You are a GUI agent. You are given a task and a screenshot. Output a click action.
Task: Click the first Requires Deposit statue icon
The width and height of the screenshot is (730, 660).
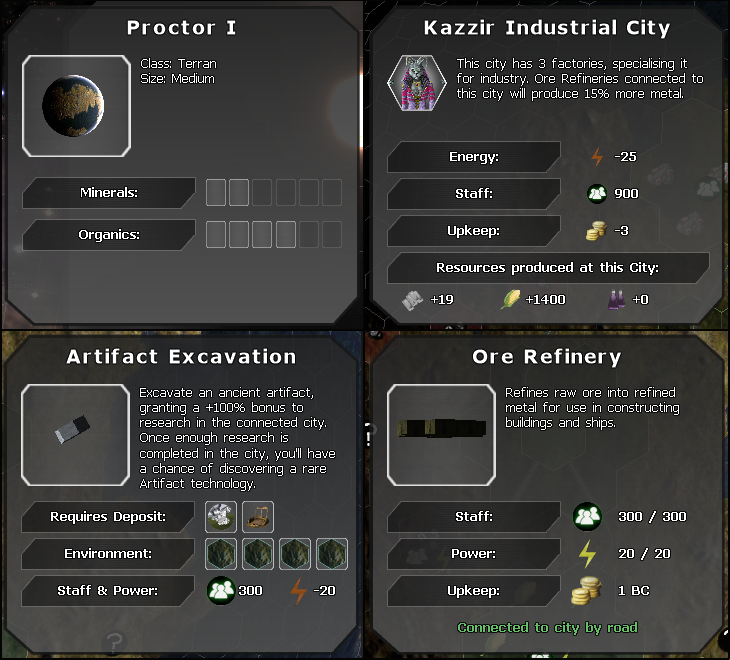tap(221, 517)
